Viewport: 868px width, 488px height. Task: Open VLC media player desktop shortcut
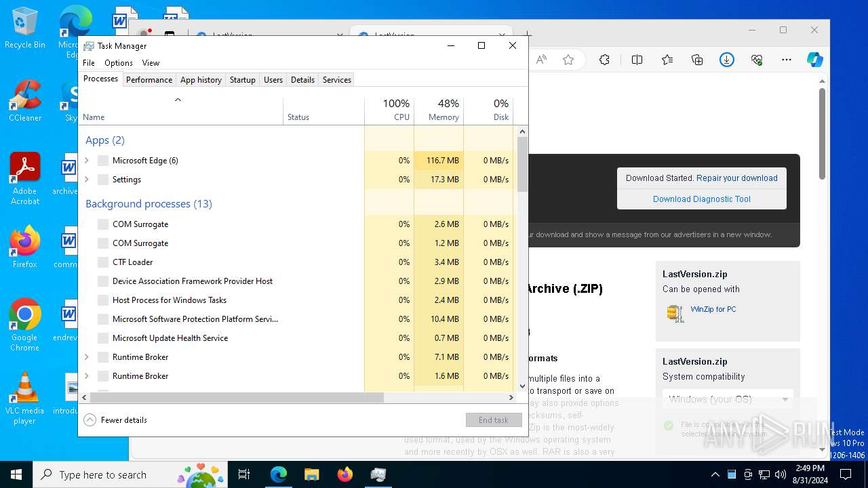tap(25, 398)
